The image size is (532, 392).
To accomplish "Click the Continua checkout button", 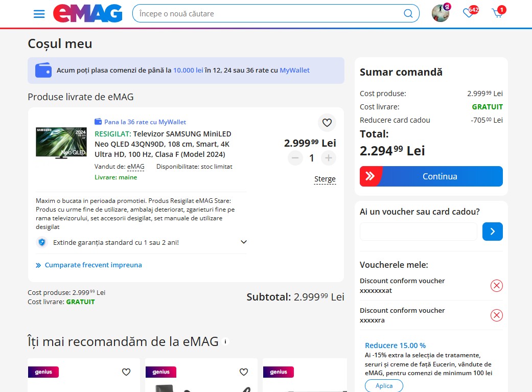I will pyautogui.click(x=431, y=176).
